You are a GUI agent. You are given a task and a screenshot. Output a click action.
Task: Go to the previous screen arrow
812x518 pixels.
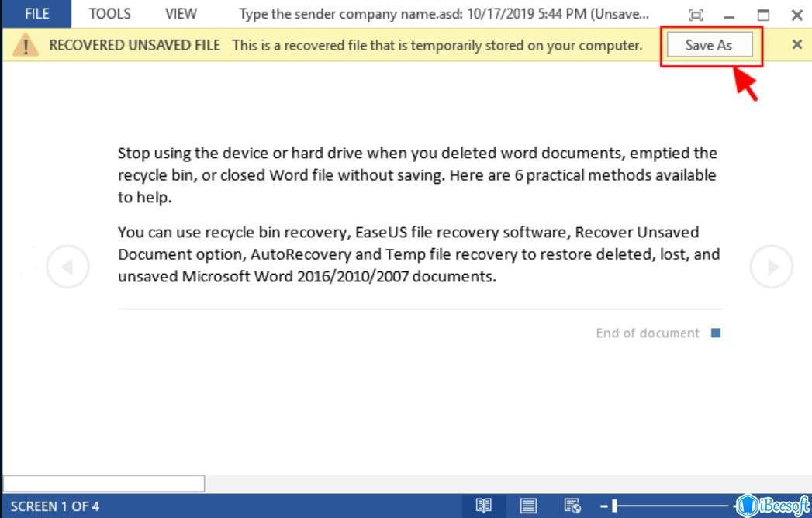[67, 267]
